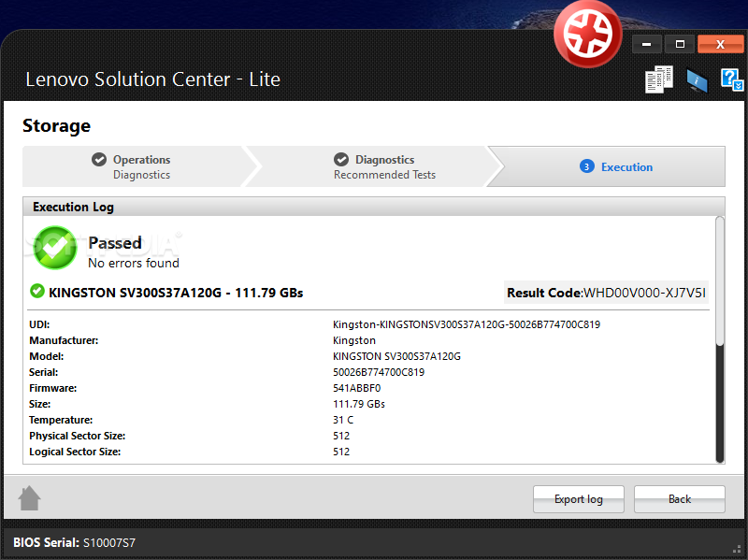
Task: Click the green check beside KINGSTON drive
Action: coord(37,291)
